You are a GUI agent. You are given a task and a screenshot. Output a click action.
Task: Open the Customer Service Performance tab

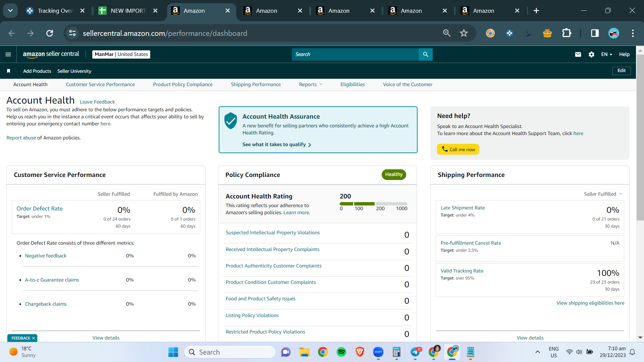(x=100, y=84)
